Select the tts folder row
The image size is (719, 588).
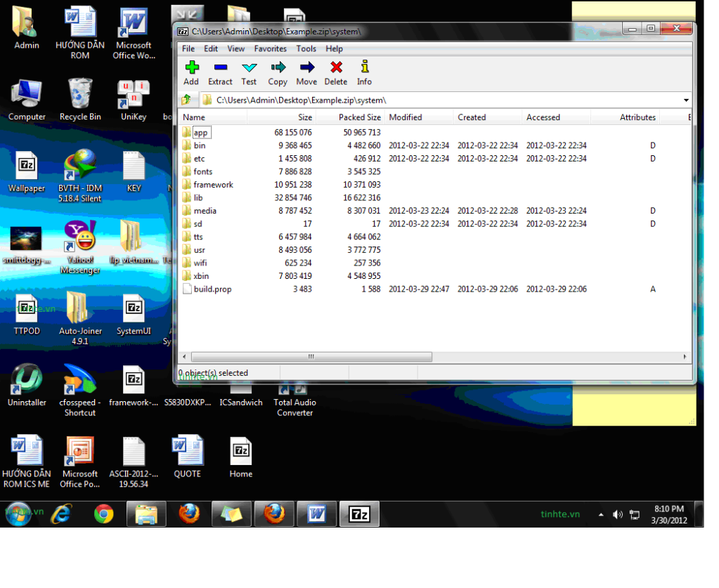tap(434, 237)
